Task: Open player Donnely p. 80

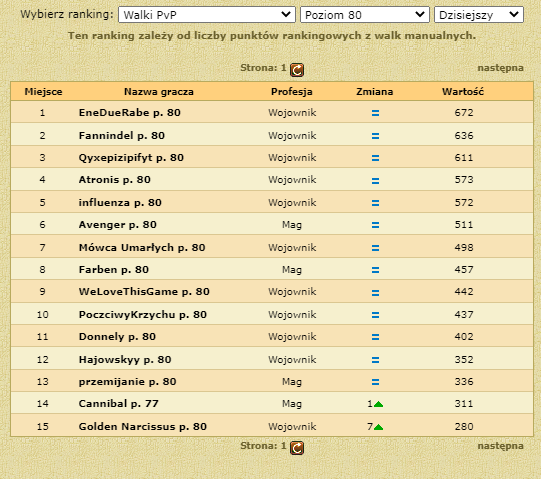Action: click(117, 336)
